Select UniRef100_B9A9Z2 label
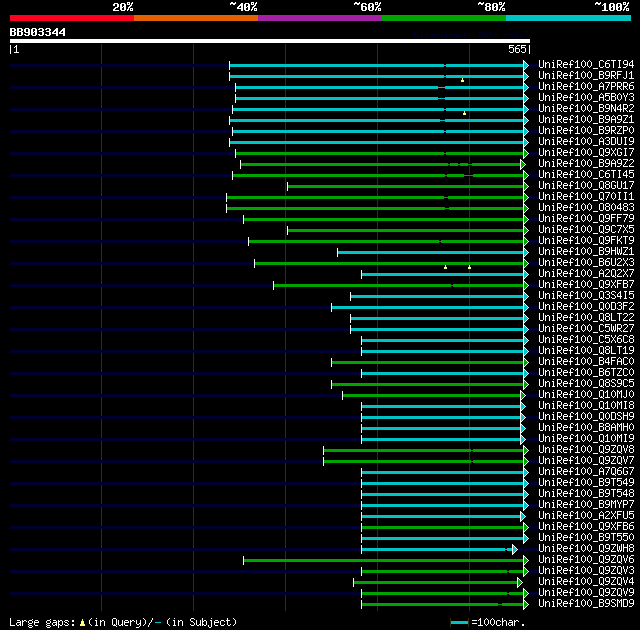 (x=586, y=164)
